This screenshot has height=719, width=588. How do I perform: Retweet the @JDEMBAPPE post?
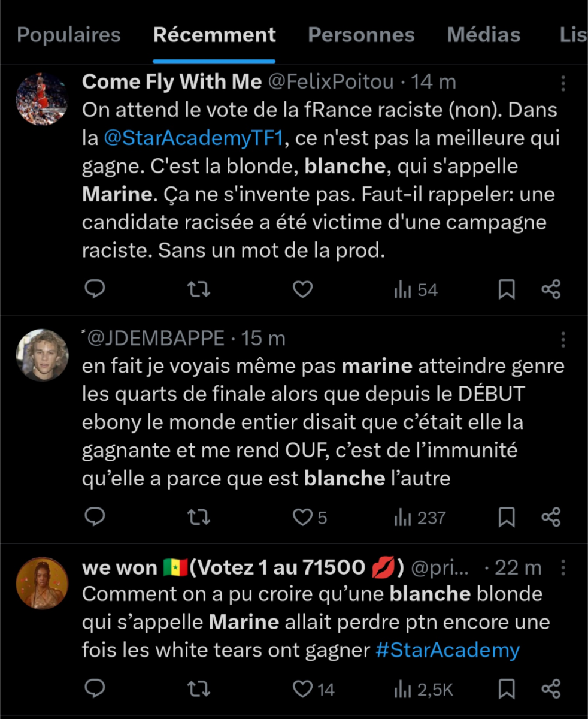pyautogui.click(x=198, y=517)
